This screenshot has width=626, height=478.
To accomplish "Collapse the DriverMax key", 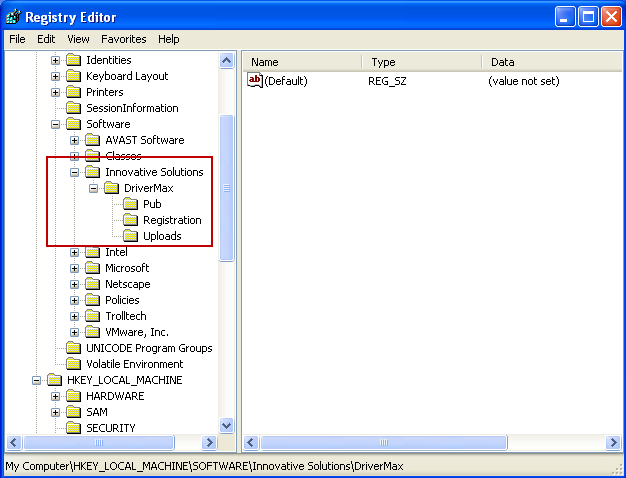I will click(93, 188).
